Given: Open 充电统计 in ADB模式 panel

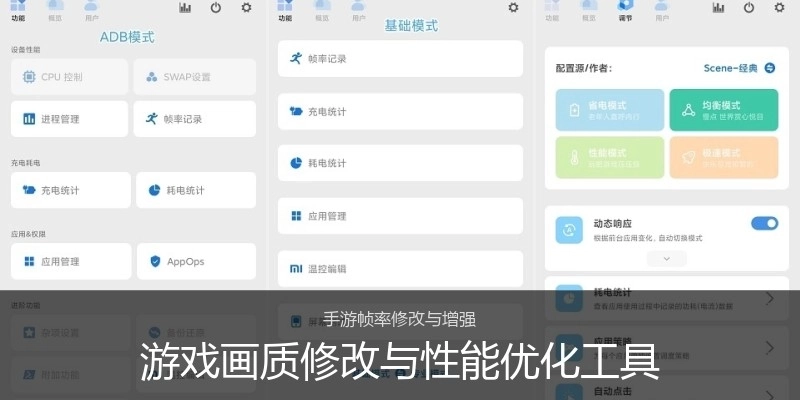Looking at the screenshot, I should tap(70, 190).
